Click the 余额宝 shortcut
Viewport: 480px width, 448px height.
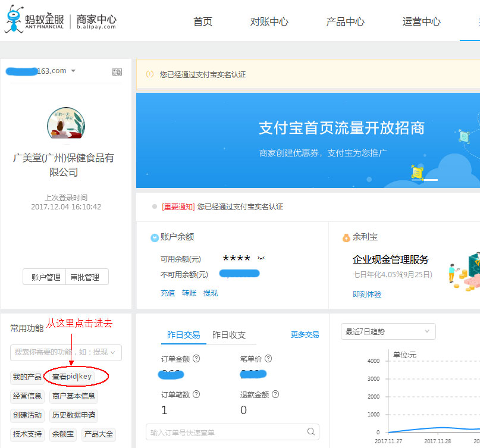63,434
